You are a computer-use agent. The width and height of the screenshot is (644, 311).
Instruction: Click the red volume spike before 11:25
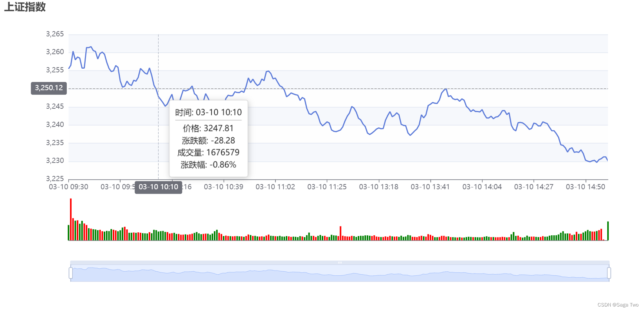click(x=340, y=233)
